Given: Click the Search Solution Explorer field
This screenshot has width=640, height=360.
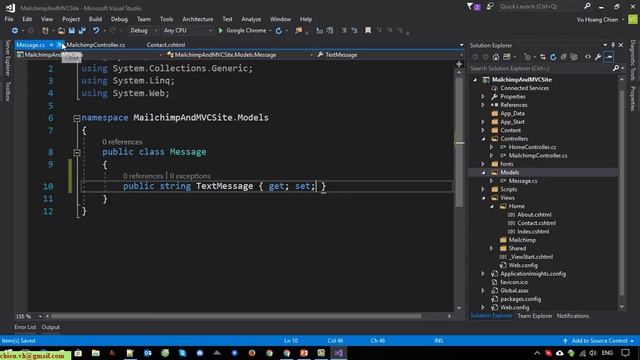Looking at the screenshot, I should pyautogui.click(x=541, y=69).
